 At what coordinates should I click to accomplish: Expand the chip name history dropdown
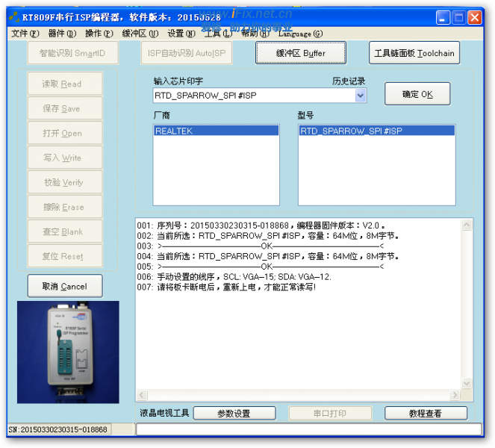pyautogui.click(x=361, y=96)
